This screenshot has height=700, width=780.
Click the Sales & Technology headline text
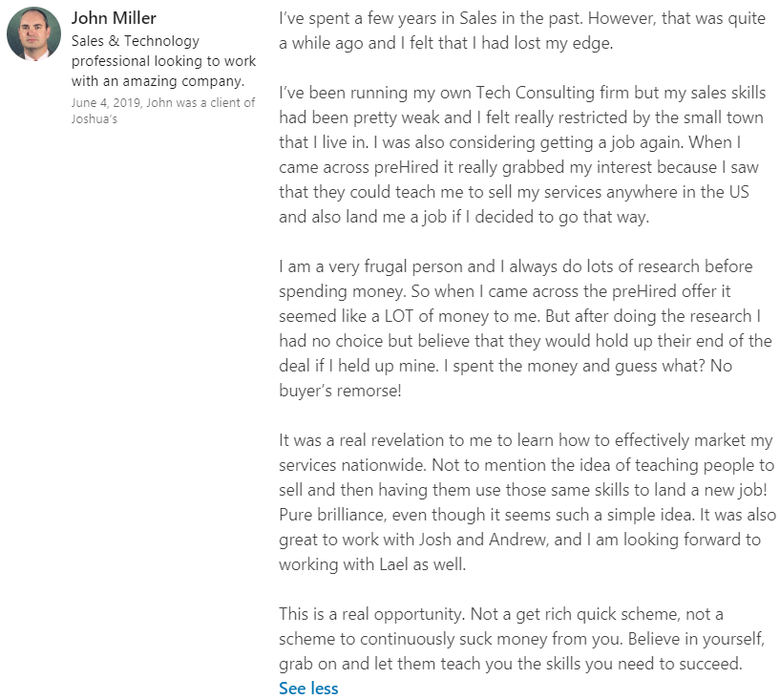coord(136,41)
